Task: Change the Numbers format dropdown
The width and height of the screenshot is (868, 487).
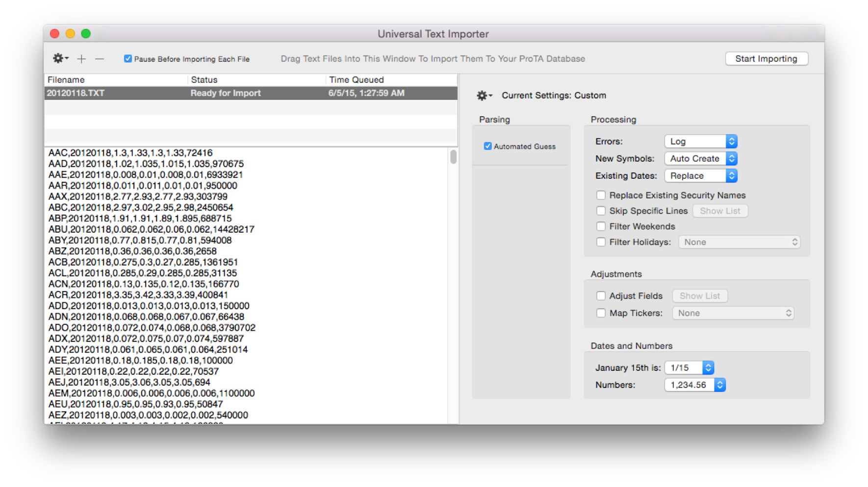Action: point(694,385)
